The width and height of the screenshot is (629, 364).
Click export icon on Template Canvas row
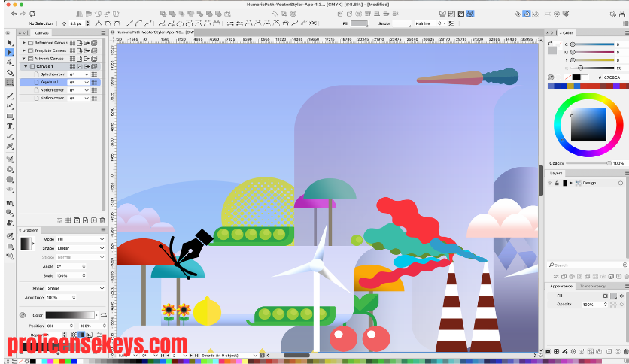click(x=87, y=50)
